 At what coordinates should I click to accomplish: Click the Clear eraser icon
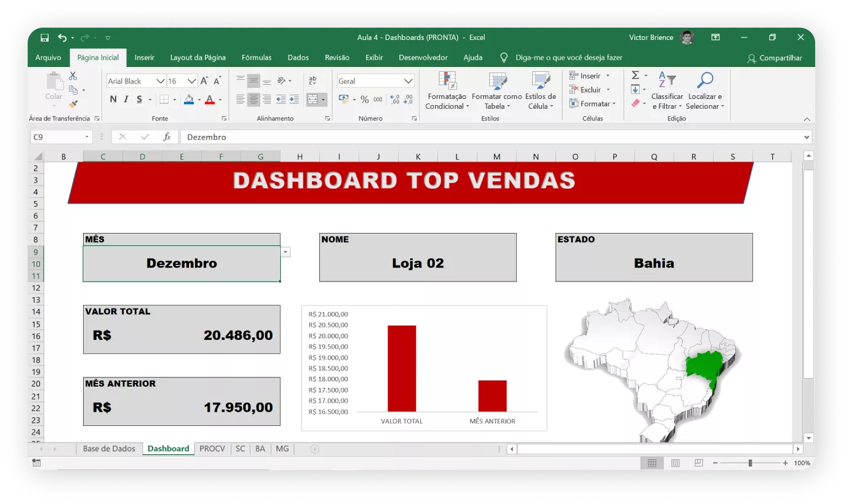636,103
